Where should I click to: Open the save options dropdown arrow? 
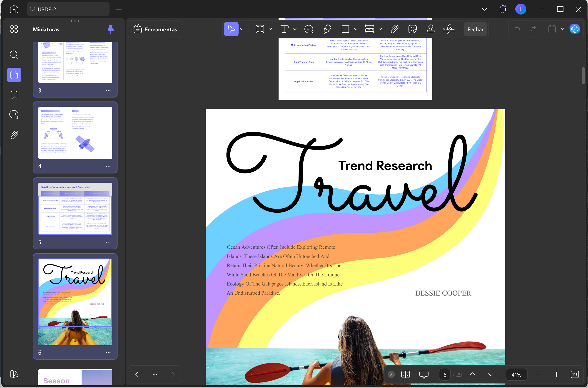[563, 29]
